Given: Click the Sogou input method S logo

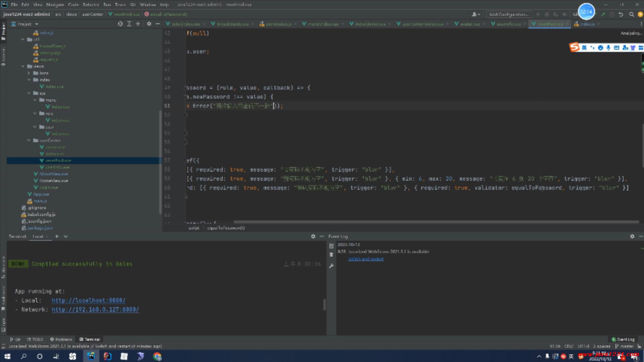Looking at the screenshot, I should [575, 47].
